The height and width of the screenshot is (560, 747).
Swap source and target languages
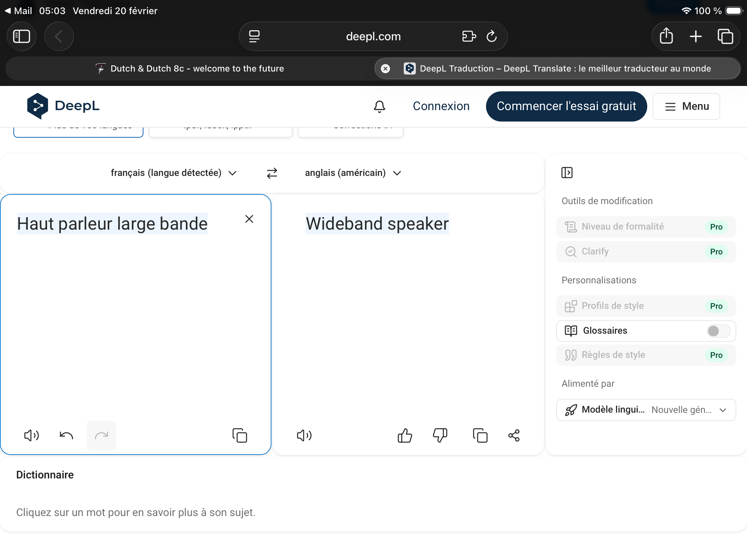272,173
